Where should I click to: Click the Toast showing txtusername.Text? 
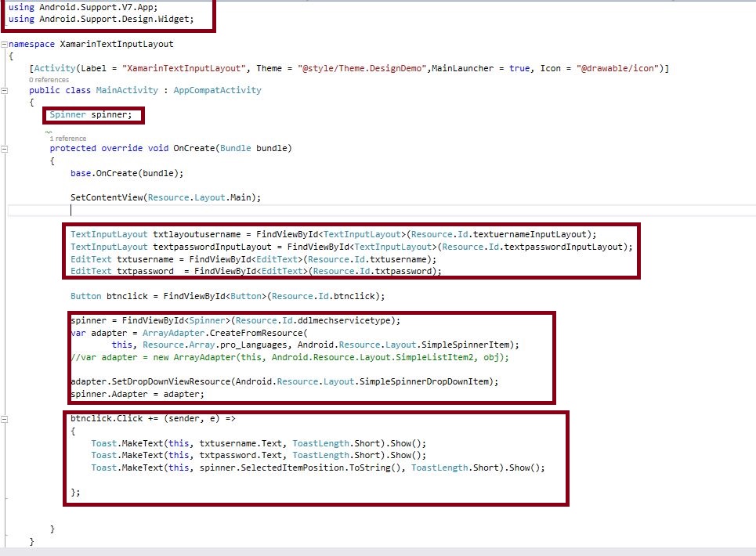[x=259, y=443]
